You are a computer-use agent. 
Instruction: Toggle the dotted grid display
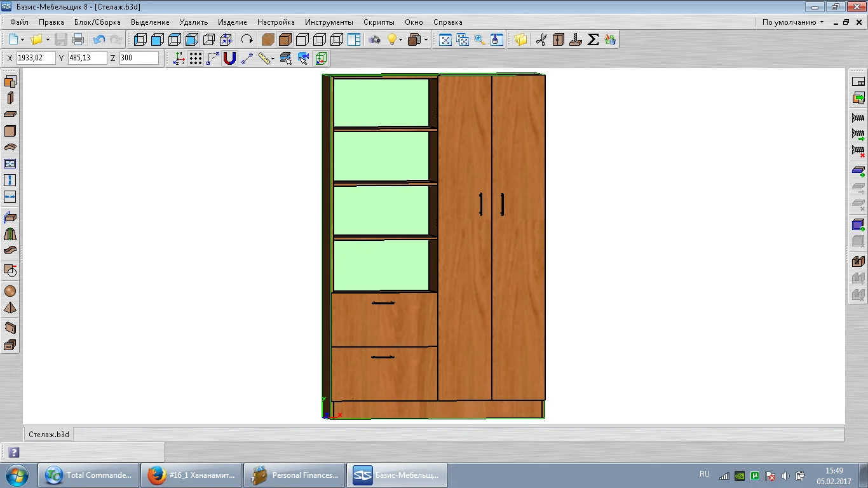(196, 58)
